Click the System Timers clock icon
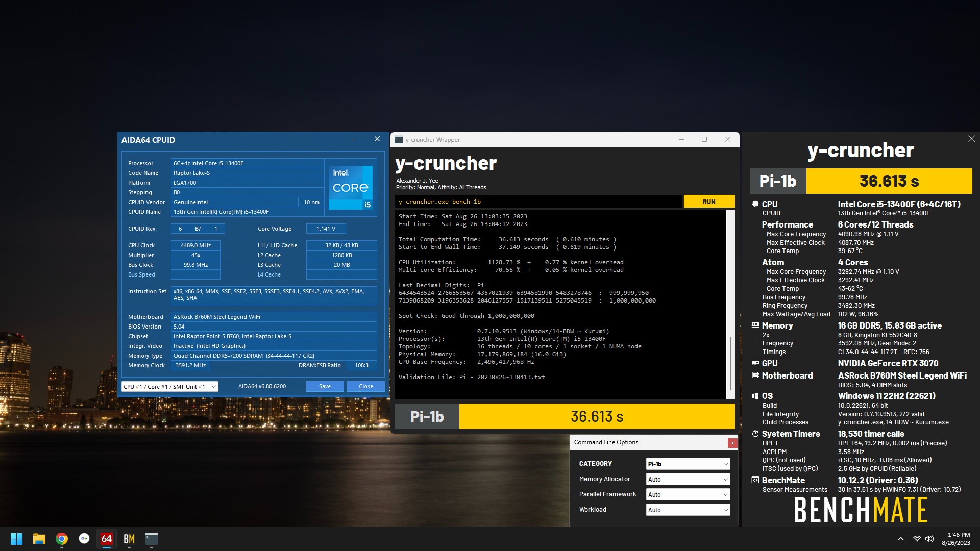The width and height of the screenshot is (980, 551). pos(755,434)
